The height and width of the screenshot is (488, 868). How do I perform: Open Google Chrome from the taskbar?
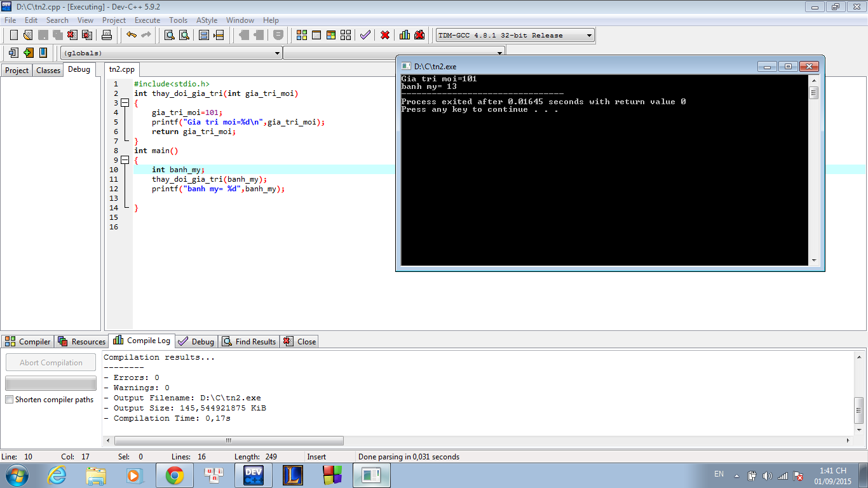point(175,475)
